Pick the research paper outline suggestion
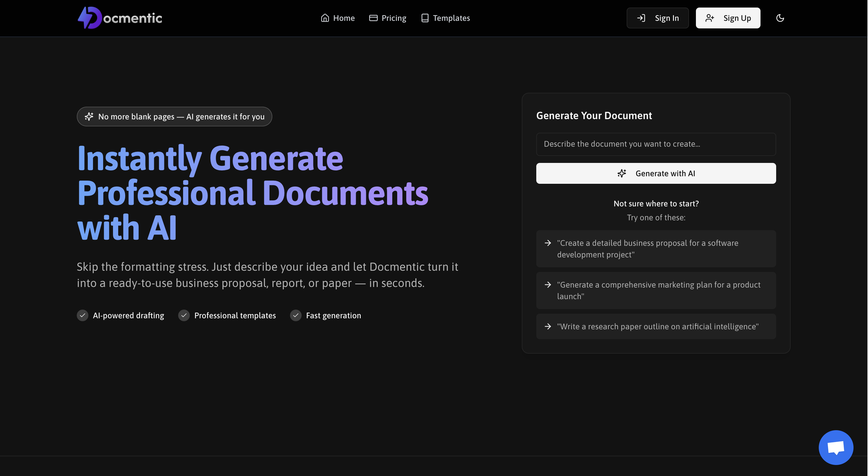Viewport: 868px width, 476px height. coord(656,326)
